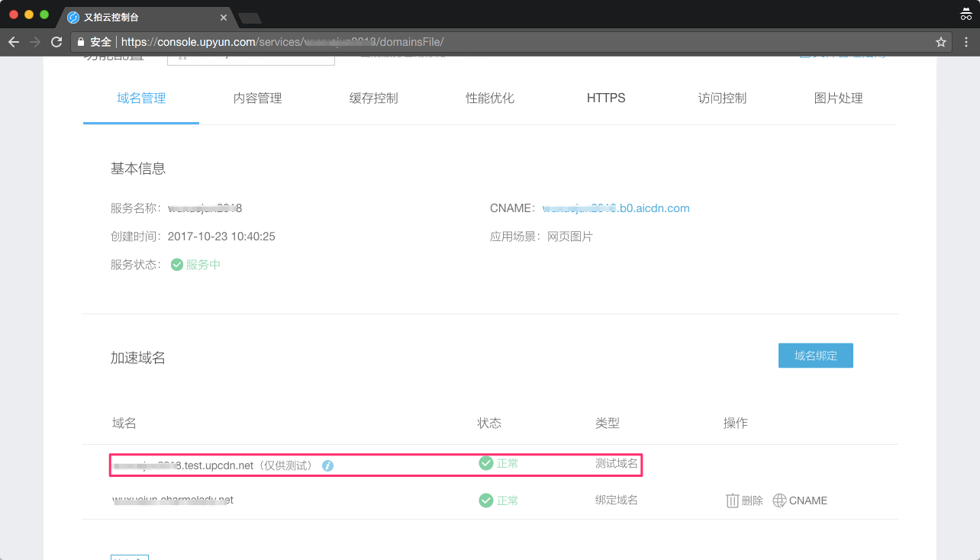Open the 图片处理 tab
The image size is (980, 560).
click(838, 98)
